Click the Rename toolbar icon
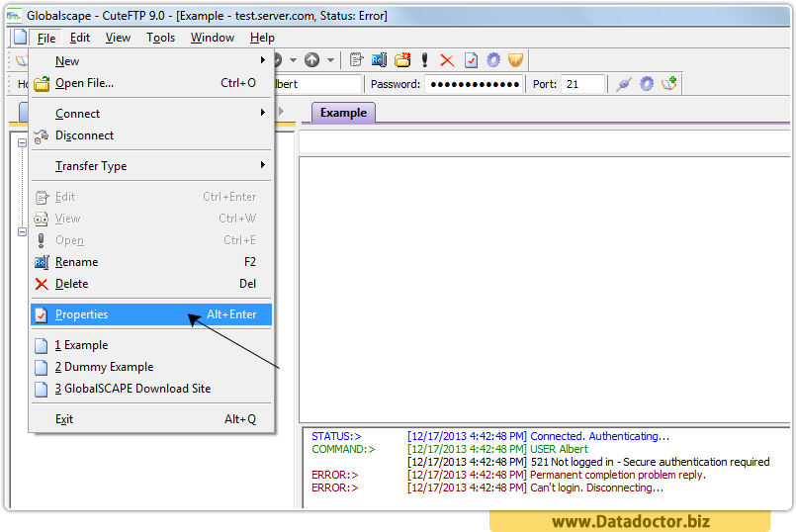The image size is (796, 532). [x=380, y=60]
